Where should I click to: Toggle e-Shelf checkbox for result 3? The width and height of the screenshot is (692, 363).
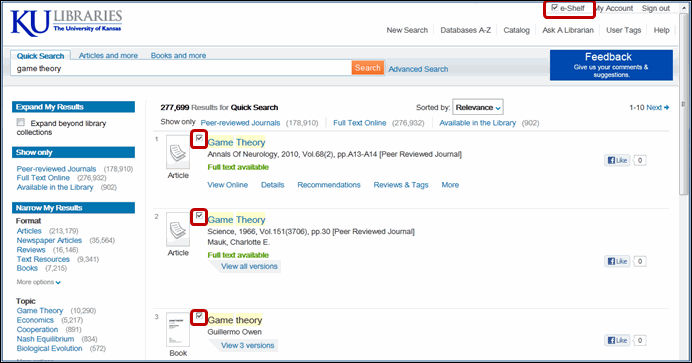click(199, 316)
